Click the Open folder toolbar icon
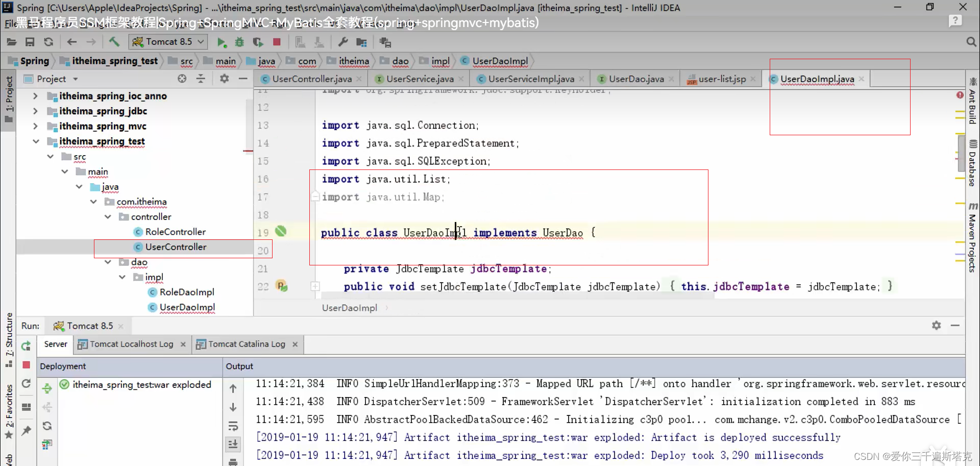The width and height of the screenshot is (980, 466). point(11,42)
